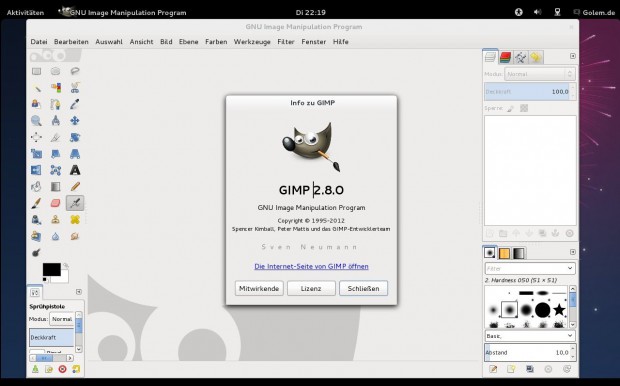The width and height of the screenshot is (620, 386).
Task: Open the Datei menu
Action: (x=39, y=42)
